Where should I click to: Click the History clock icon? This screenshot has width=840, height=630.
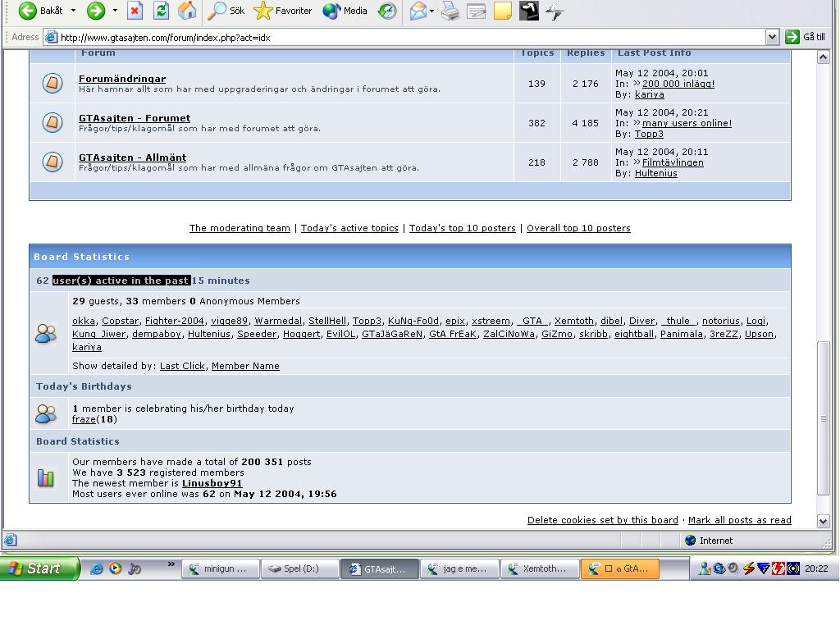point(387,11)
